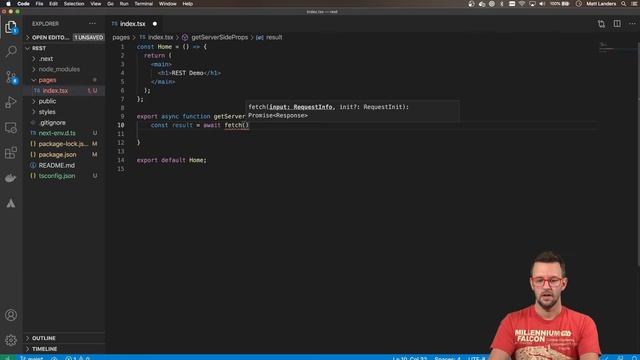Open the Accounts menu icon
This screenshot has width=640, height=360.
point(11,315)
